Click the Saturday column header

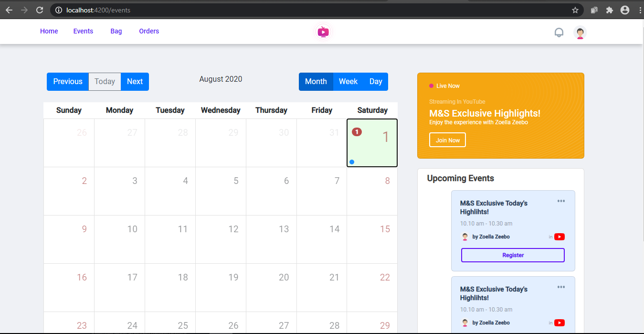coord(372,110)
